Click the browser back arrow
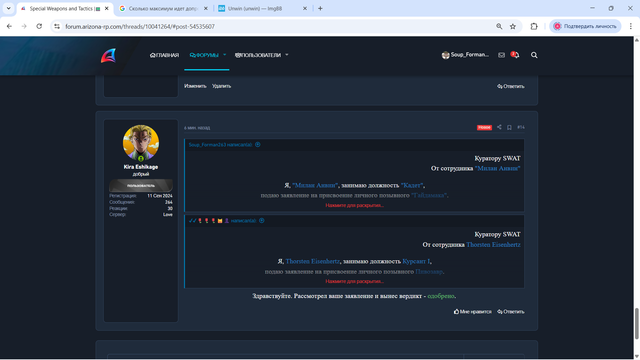This screenshot has width=640, height=360. (x=9, y=26)
